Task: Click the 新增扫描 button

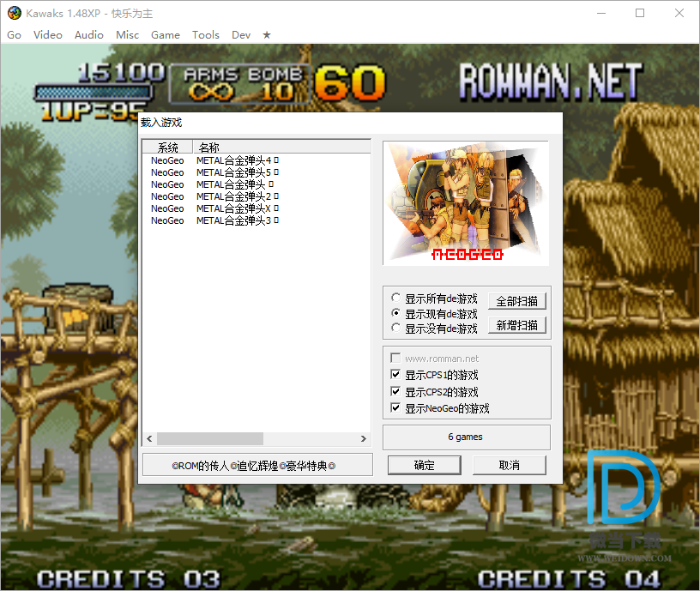Action: click(x=517, y=325)
